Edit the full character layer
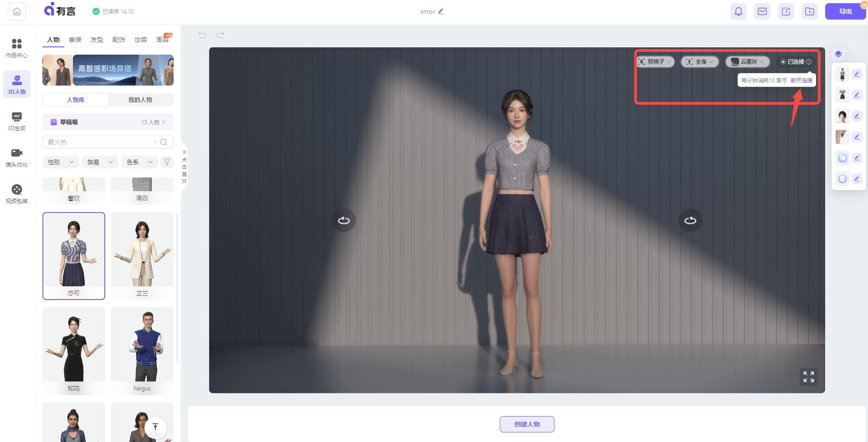Image resolution: width=868 pixels, height=442 pixels. (857, 74)
